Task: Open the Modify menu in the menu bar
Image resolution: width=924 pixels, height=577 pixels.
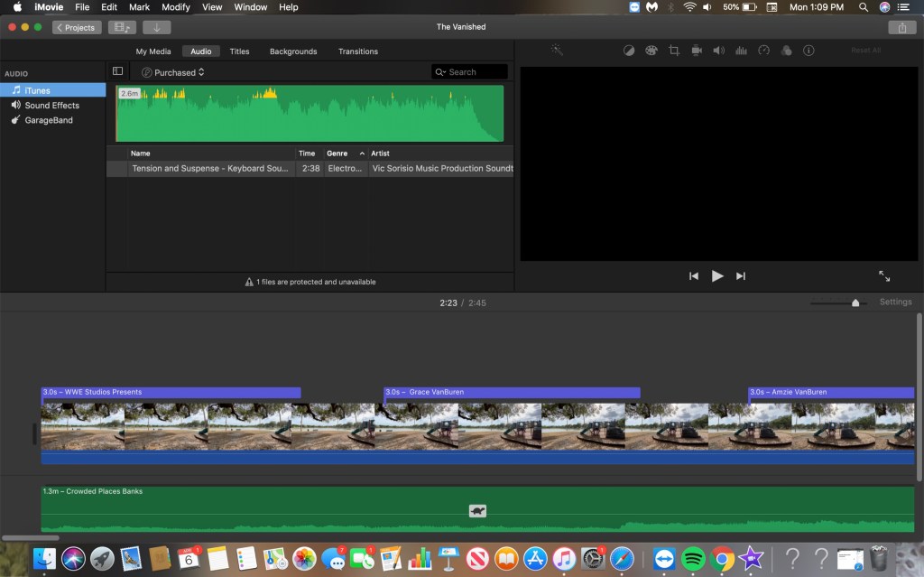Action: pyautogui.click(x=175, y=7)
